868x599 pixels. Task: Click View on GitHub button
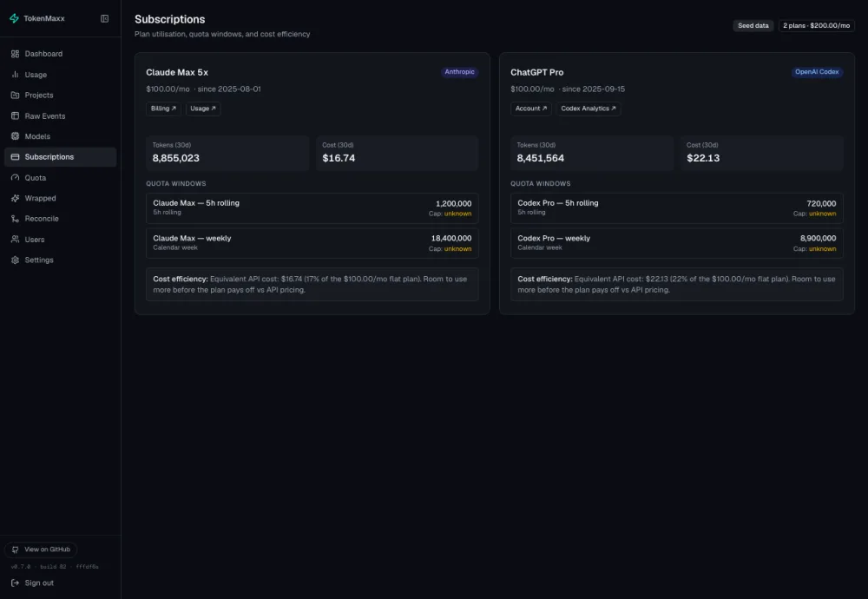click(x=41, y=550)
